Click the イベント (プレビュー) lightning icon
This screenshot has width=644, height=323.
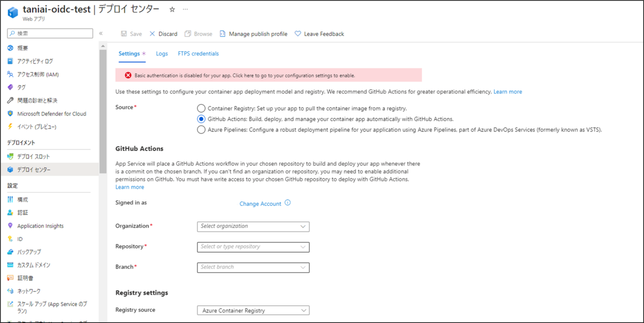[10, 127]
